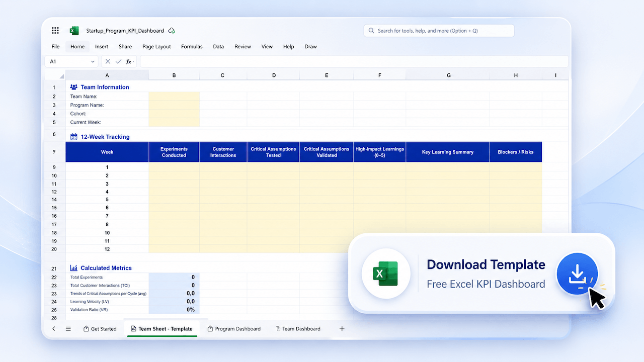This screenshot has height=362, width=644.
Task: Click the Excel icon in download card
Action: [x=385, y=274]
